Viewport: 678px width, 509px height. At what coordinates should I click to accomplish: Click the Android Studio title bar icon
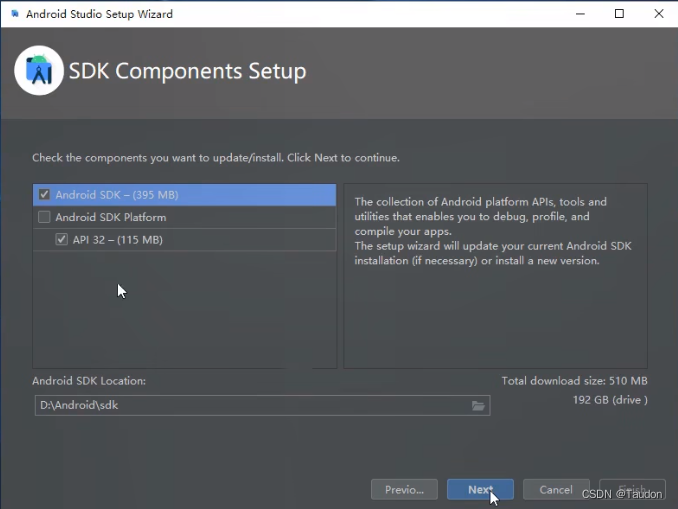click(15, 14)
